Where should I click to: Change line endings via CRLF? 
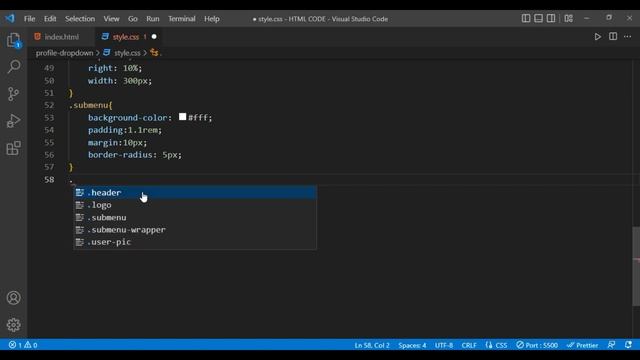[x=469, y=345]
